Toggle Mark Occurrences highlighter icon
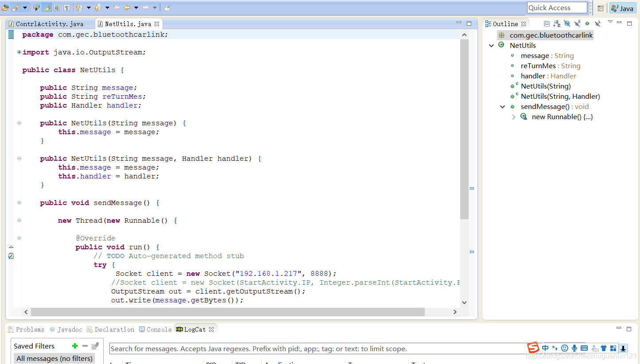 pos(47,8)
